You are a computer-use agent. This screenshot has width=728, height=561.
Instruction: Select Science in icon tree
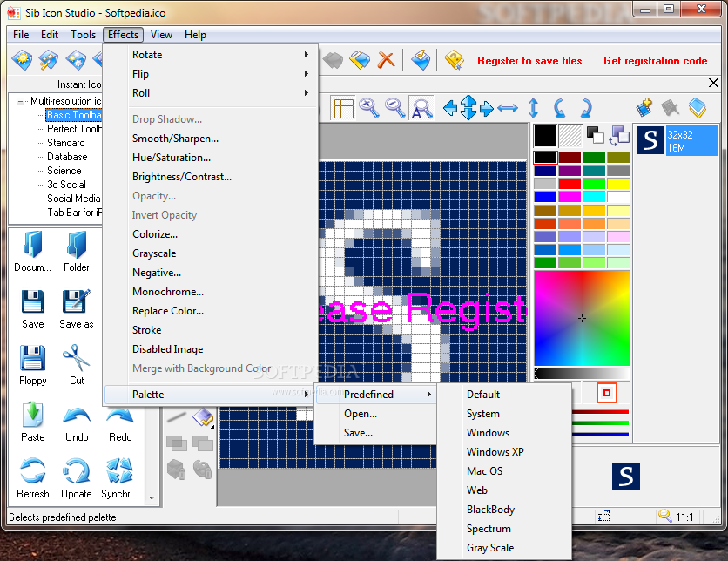[x=64, y=171]
